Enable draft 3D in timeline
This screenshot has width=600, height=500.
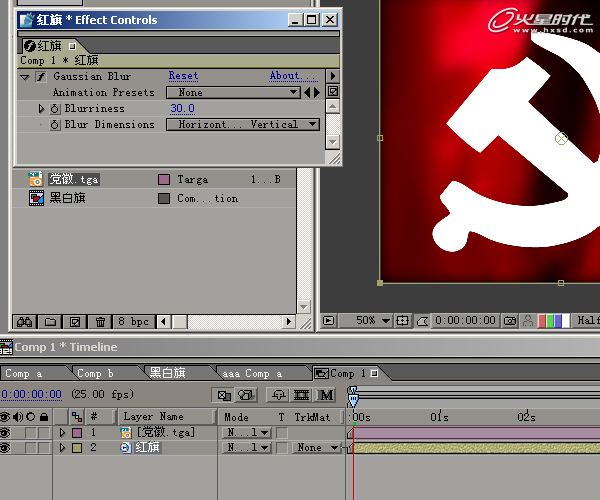(246, 395)
